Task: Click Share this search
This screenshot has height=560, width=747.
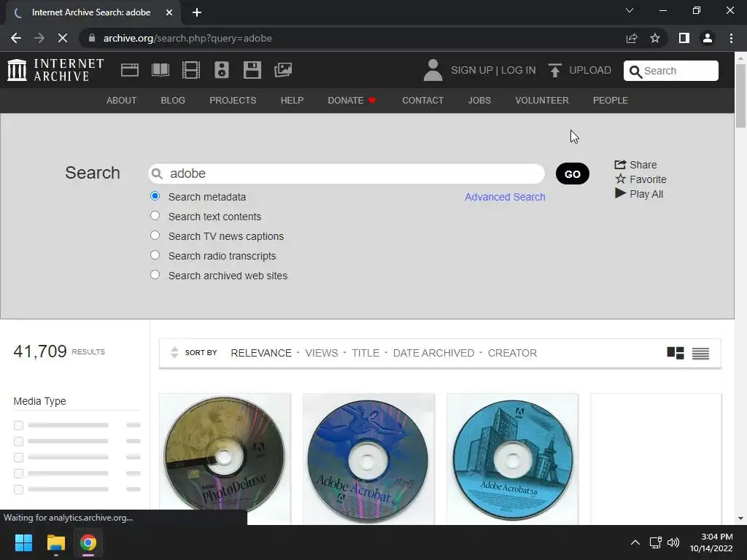Action: click(635, 165)
